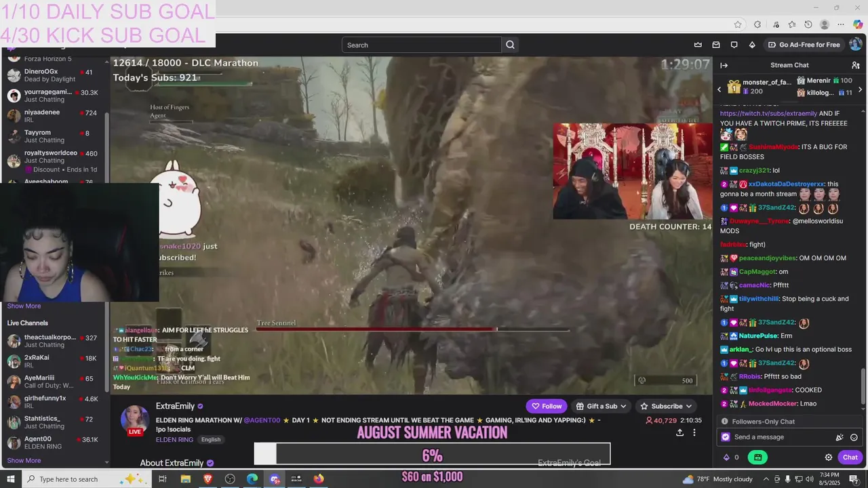Focus the Twitch Search input field
This screenshot has width=868, height=488.
[x=422, y=45]
